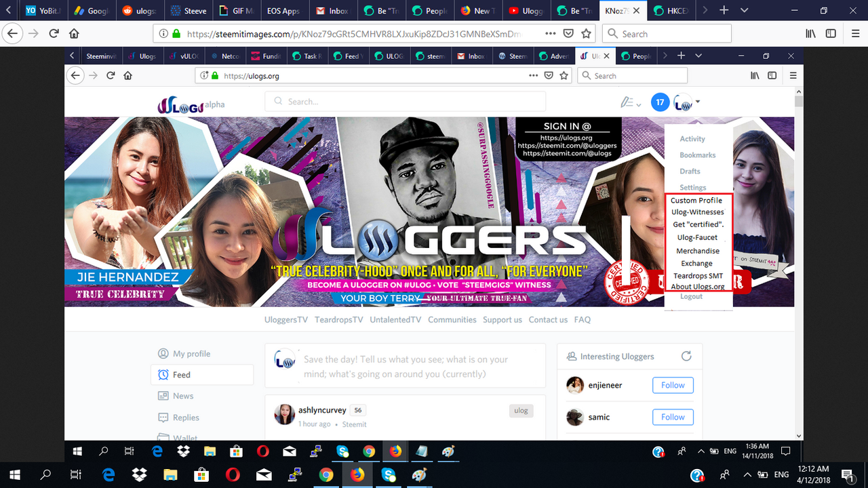Collapse the Ulogs profile avatar dropdown menu
Viewport: 868px width, 488px height.
coord(687,103)
